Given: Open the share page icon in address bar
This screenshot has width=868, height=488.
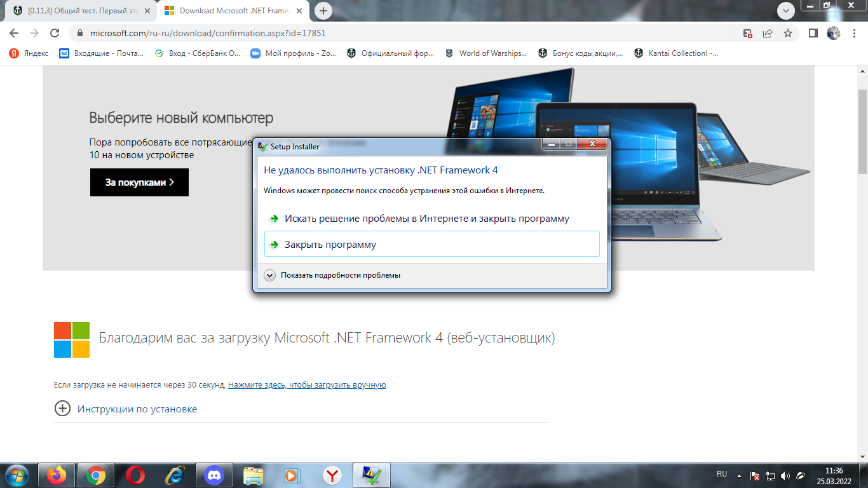Looking at the screenshot, I should [768, 33].
